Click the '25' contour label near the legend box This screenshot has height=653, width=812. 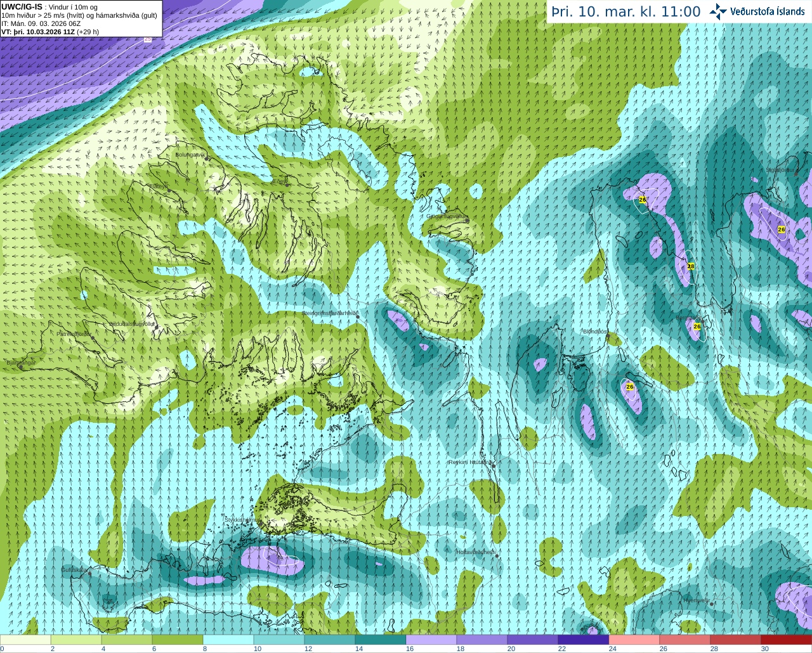(148, 39)
